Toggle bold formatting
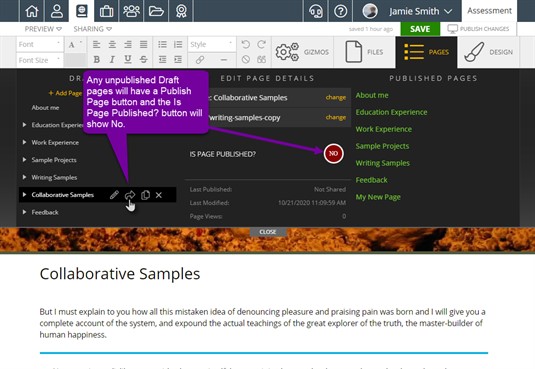Image resolution: width=535 pixels, height=369 pixels. coord(97,60)
